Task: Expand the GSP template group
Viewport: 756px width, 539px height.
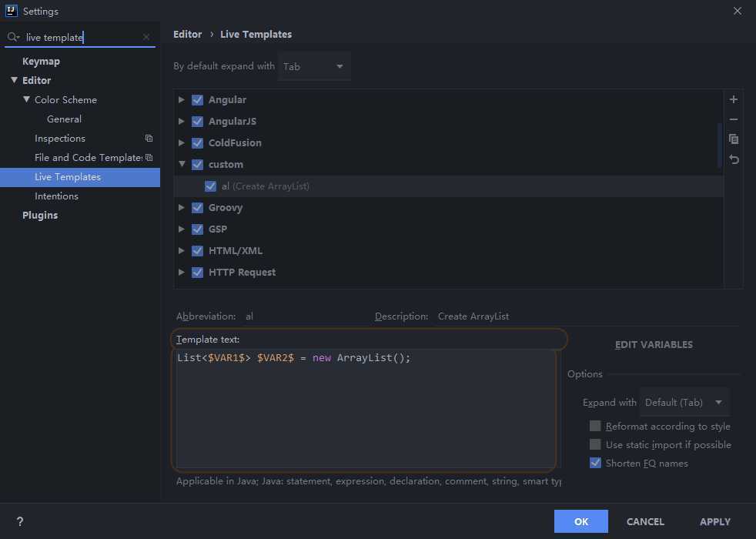Action: click(x=181, y=229)
